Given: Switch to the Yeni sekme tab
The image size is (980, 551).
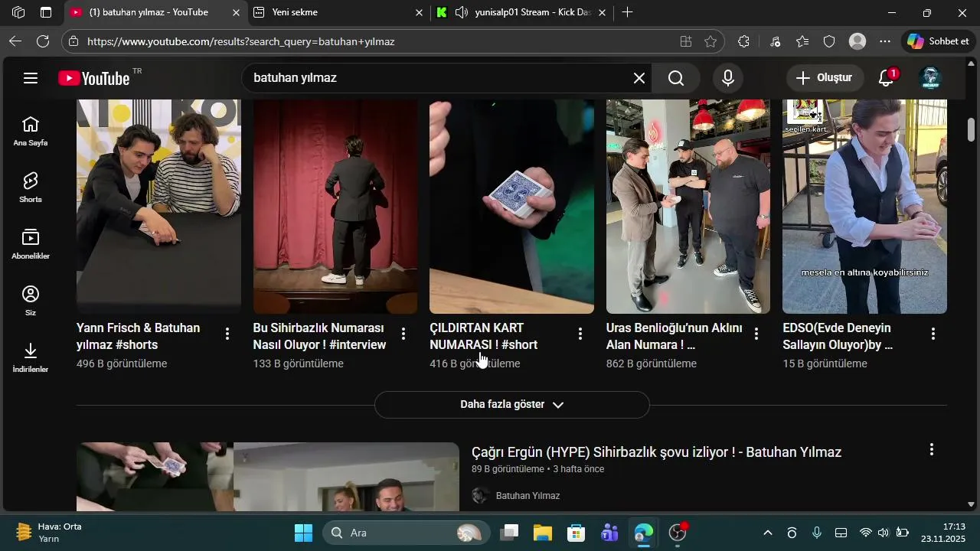Looking at the screenshot, I should 339,12.
